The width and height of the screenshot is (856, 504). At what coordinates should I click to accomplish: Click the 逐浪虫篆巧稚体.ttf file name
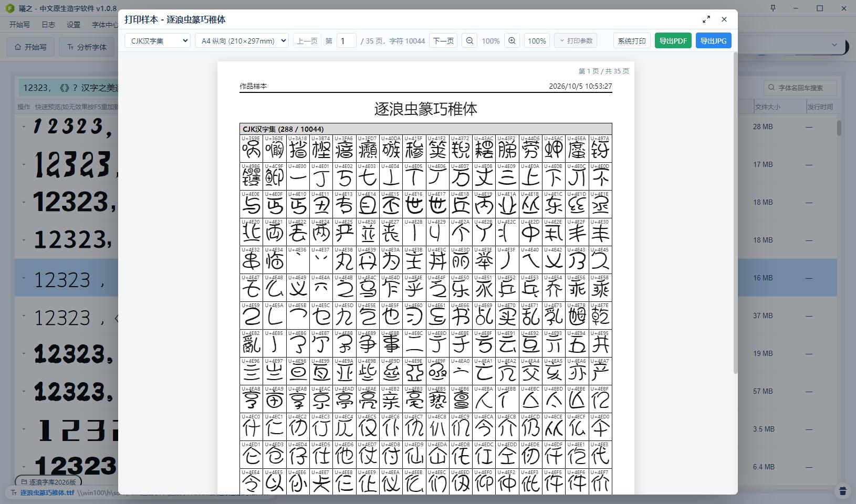(47, 493)
